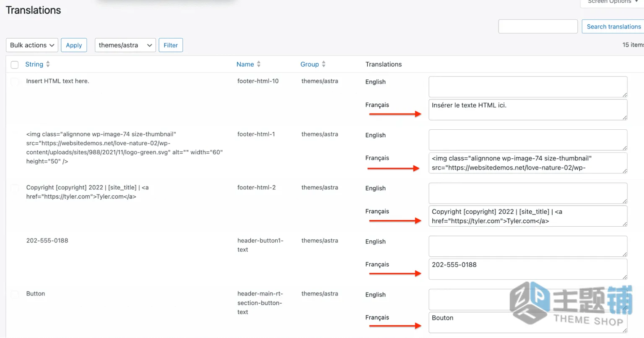Click the Apply button
The width and height of the screenshot is (644, 338).
[x=74, y=45]
